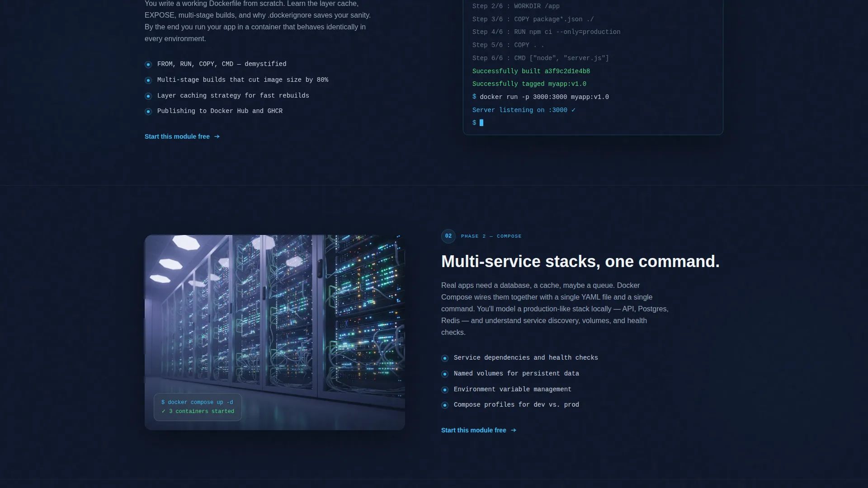Click text 'Service dependencies and health checks'
Image resolution: width=868 pixels, height=488 pixels.
(x=526, y=358)
